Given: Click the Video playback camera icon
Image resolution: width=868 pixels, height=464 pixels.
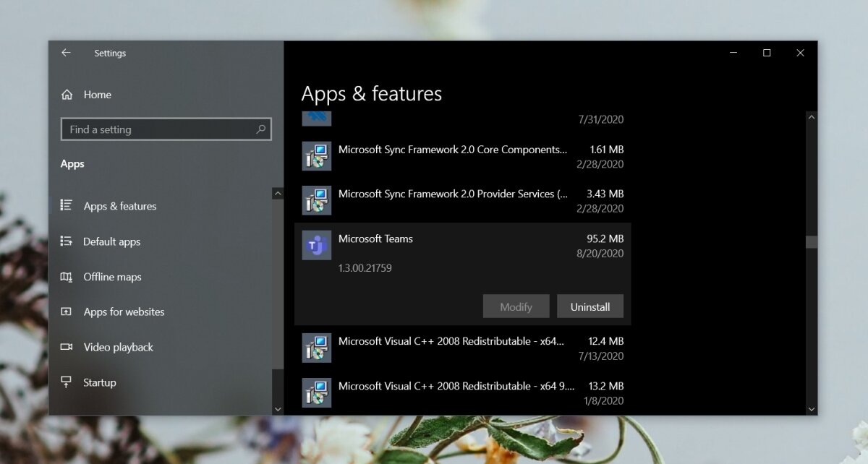Looking at the screenshot, I should [67, 347].
